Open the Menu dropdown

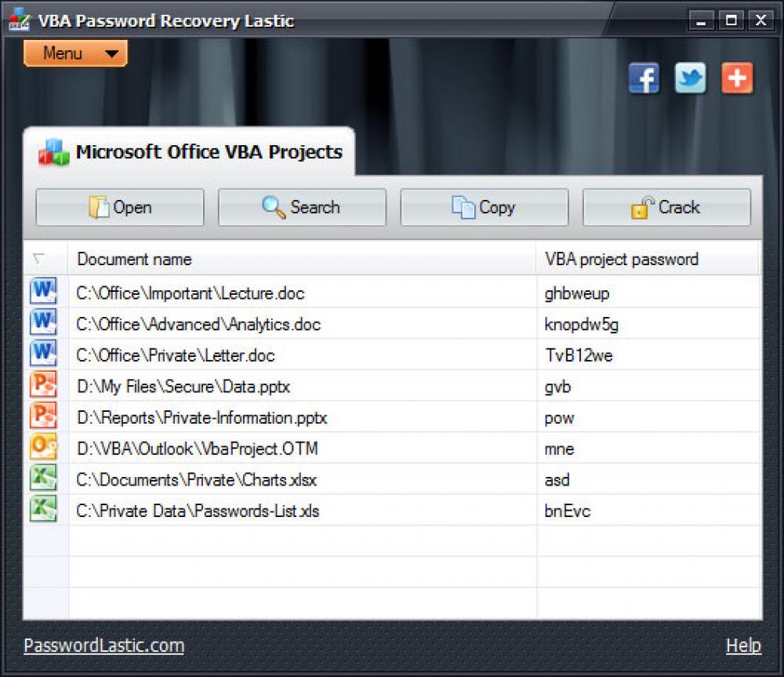pyautogui.click(x=74, y=53)
